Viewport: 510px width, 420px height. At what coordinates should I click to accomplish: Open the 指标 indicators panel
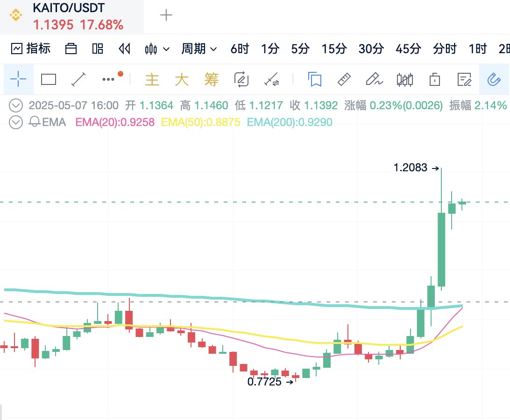pyautogui.click(x=31, y=49)
